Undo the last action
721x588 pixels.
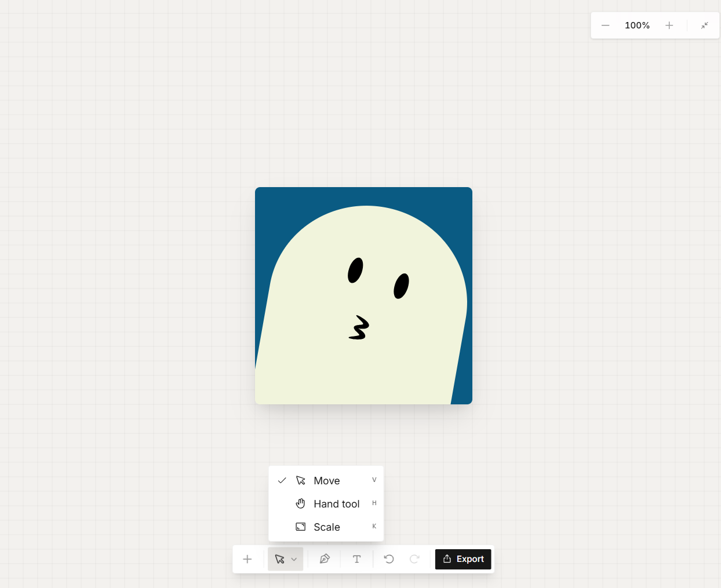coord(388,559)
